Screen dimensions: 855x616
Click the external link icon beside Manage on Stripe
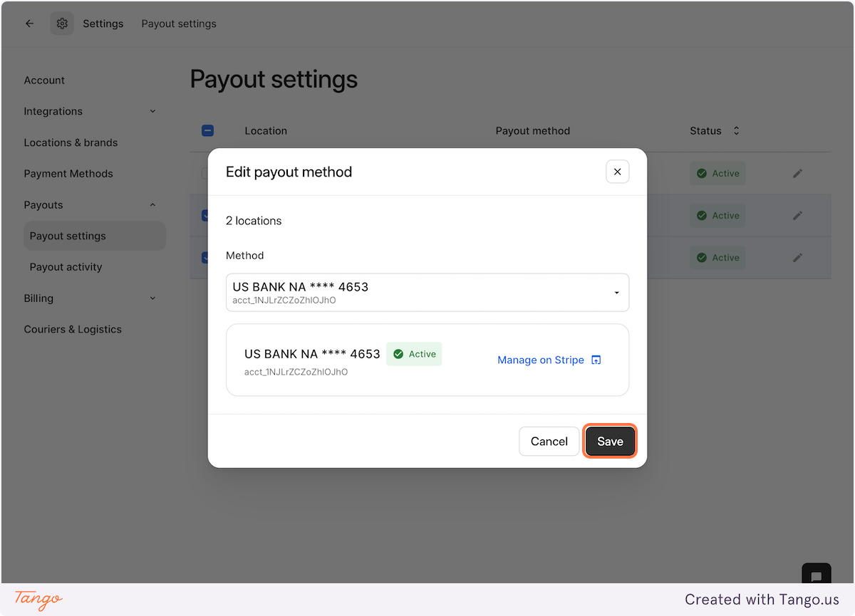[596, 360]
